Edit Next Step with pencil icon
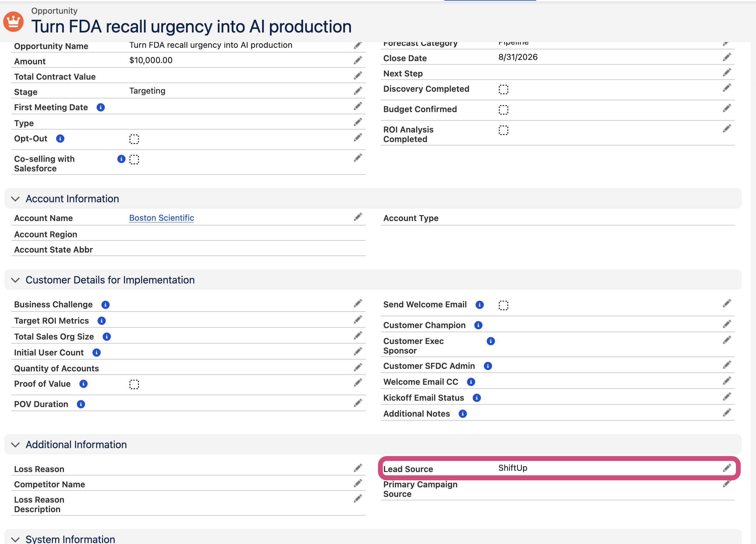 [x=727, y=73]
